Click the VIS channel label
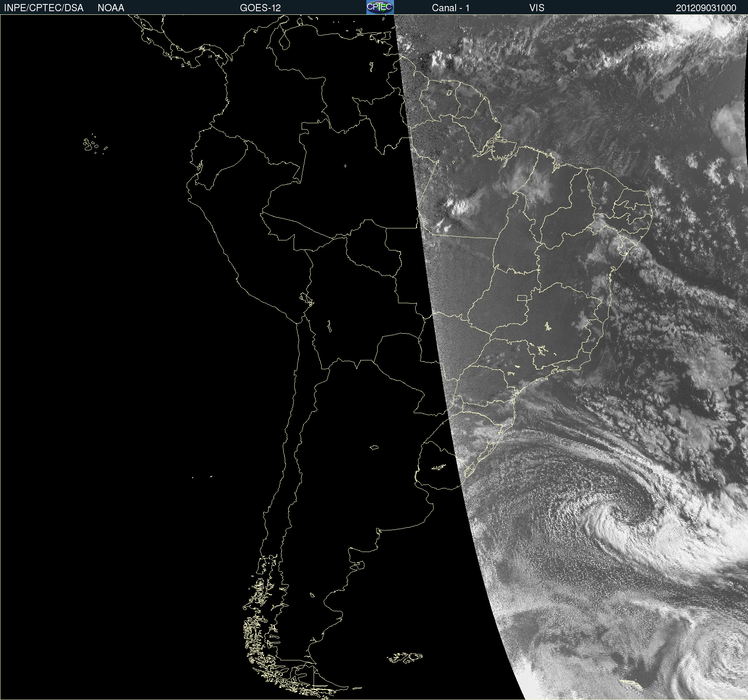The width and height of the screenshot is (748, 700). pos(537,8)
